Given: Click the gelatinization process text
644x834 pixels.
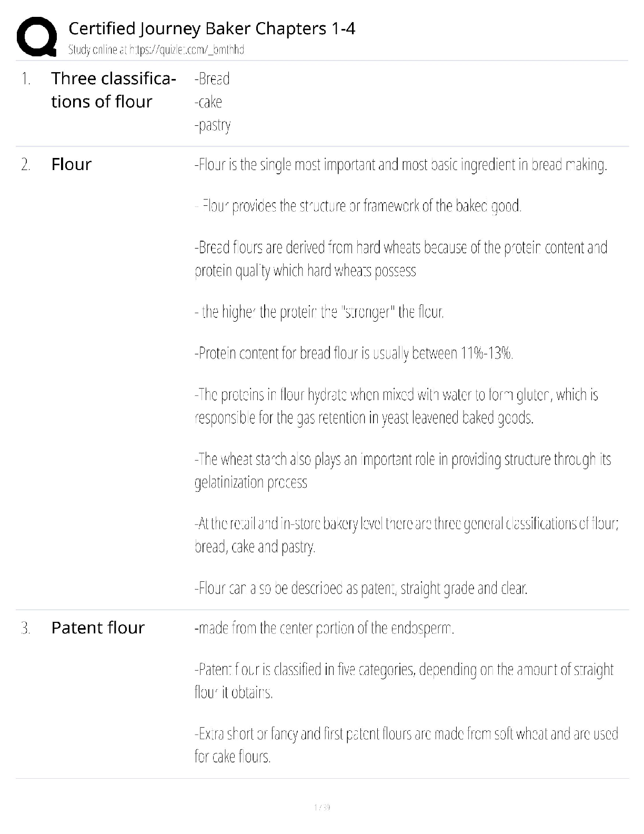Looking at the screenshot, I should [x=251, y=482].
